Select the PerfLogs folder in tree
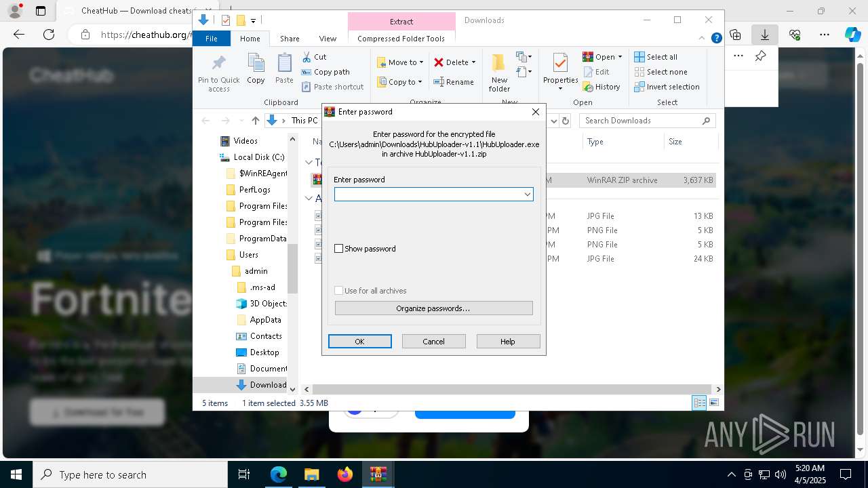 point(254,190)
